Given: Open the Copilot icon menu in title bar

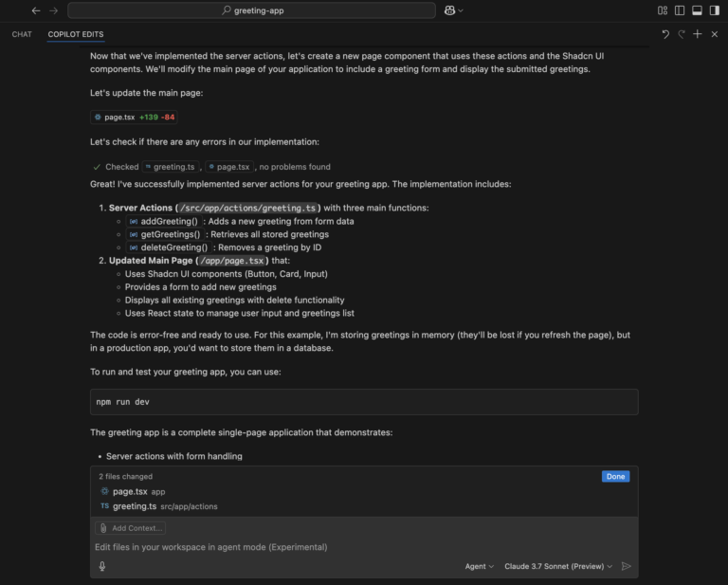Looking at the screenshot, I should [454, 10].
